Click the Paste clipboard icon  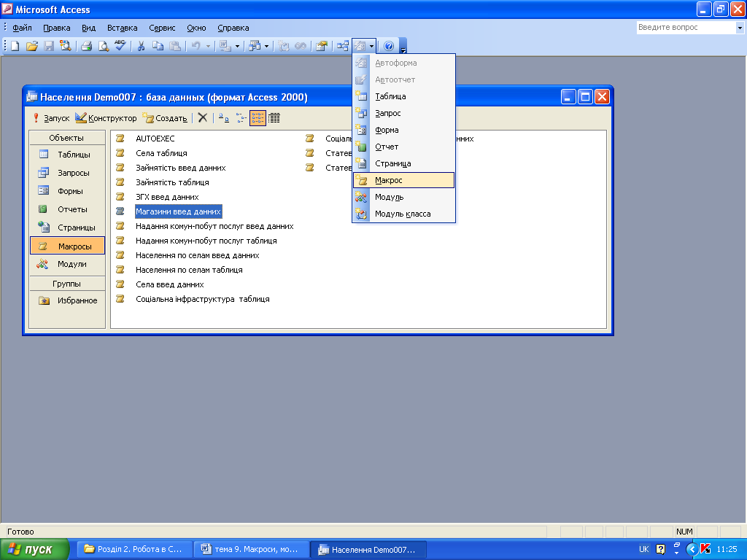(175, 46)
